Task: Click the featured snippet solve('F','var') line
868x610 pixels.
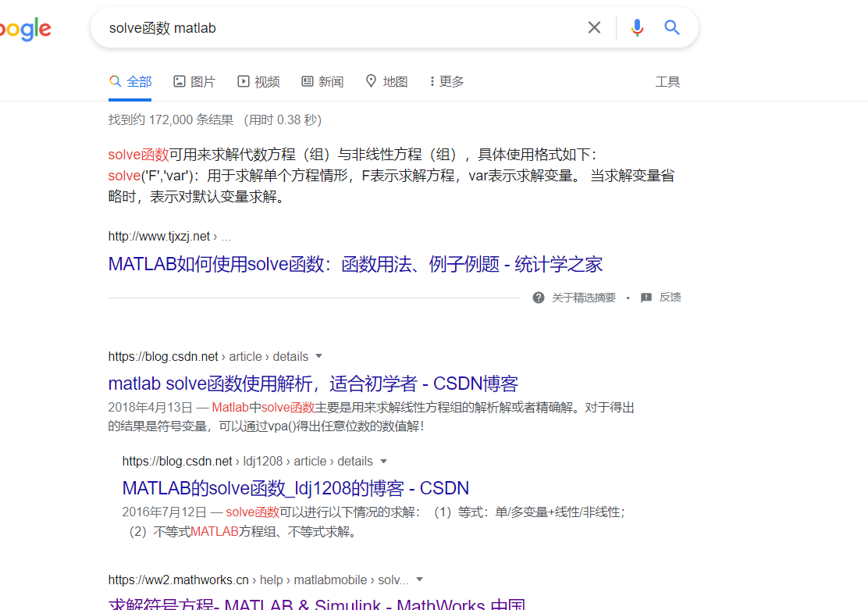Action: (391, 176)
